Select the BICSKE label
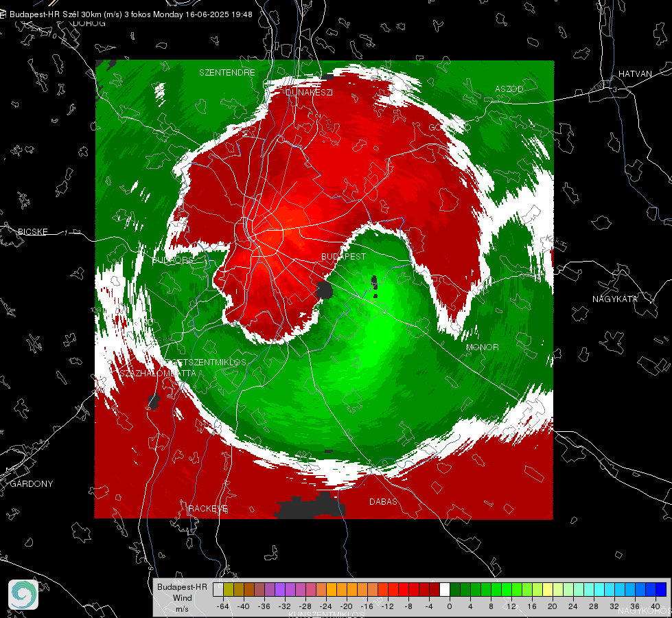 coord(32,231)
